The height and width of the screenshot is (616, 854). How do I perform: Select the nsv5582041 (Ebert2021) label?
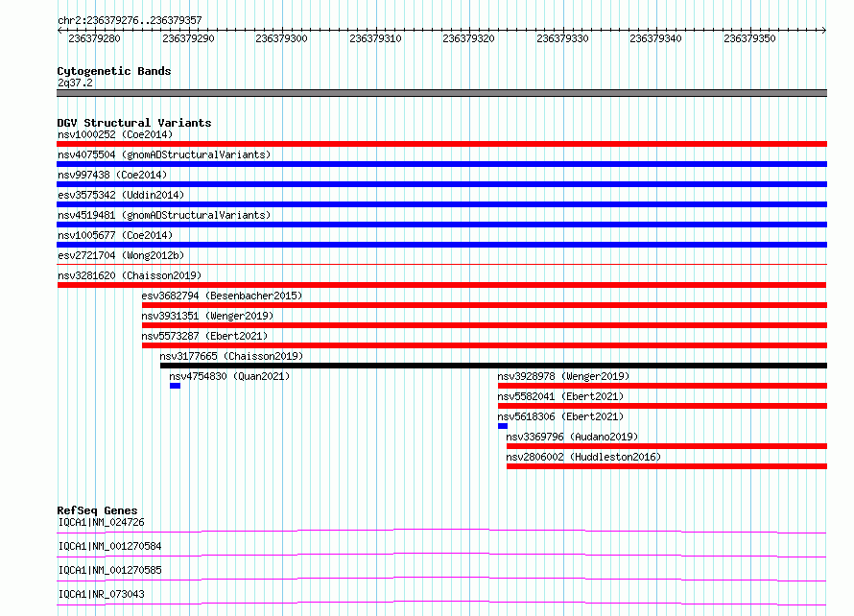tap(560, 396)
